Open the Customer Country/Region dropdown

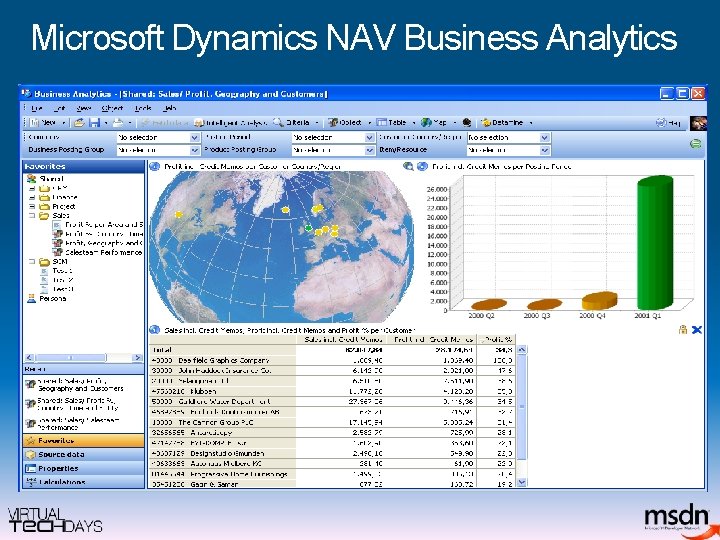coord(545,137)
